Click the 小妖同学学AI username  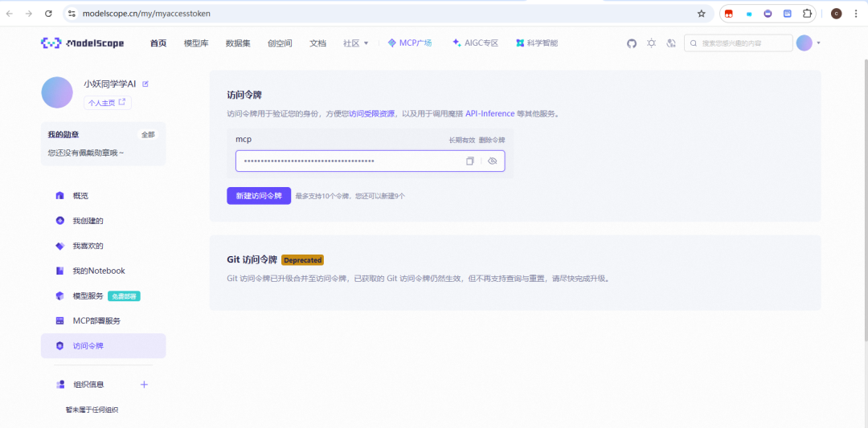click(109, 84)
